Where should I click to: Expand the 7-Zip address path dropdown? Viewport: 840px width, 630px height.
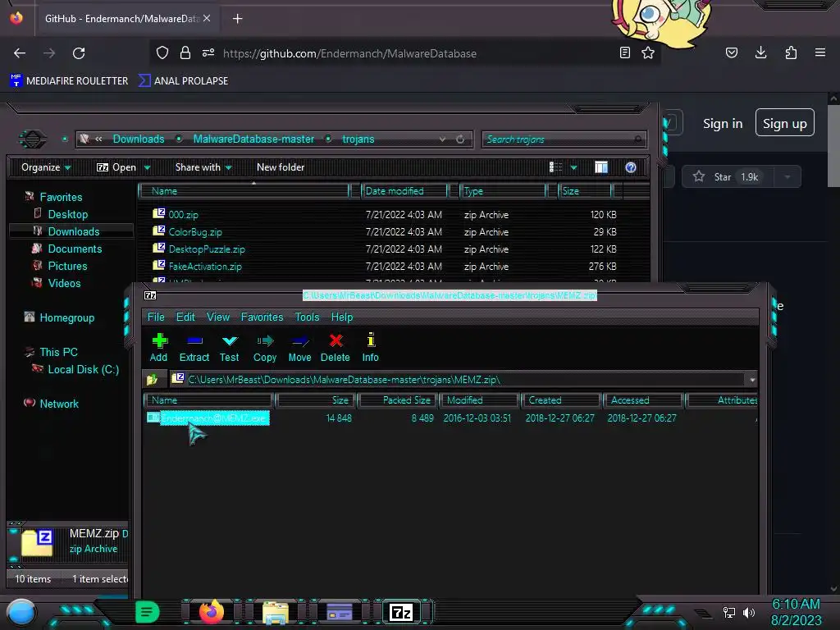point(752,380)
